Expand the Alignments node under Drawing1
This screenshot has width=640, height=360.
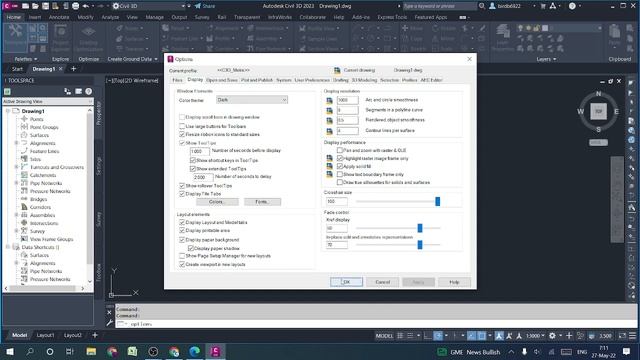(x=16, y=143)
